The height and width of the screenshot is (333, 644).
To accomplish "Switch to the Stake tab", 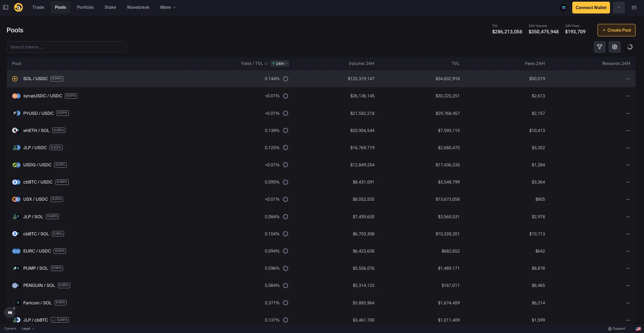I will (110, 7).
